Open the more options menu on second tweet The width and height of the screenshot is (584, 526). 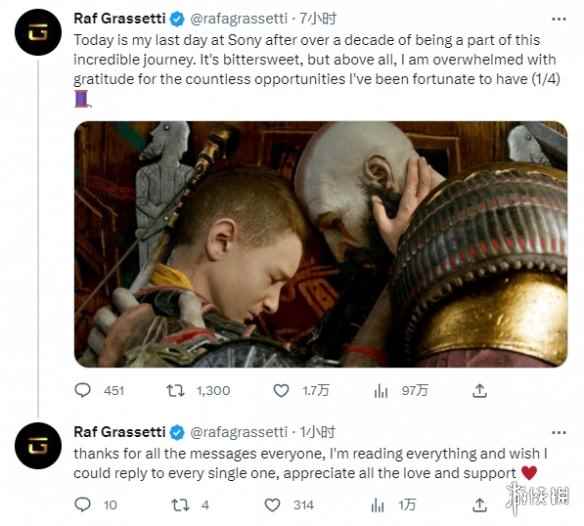[x=559, y=432]
